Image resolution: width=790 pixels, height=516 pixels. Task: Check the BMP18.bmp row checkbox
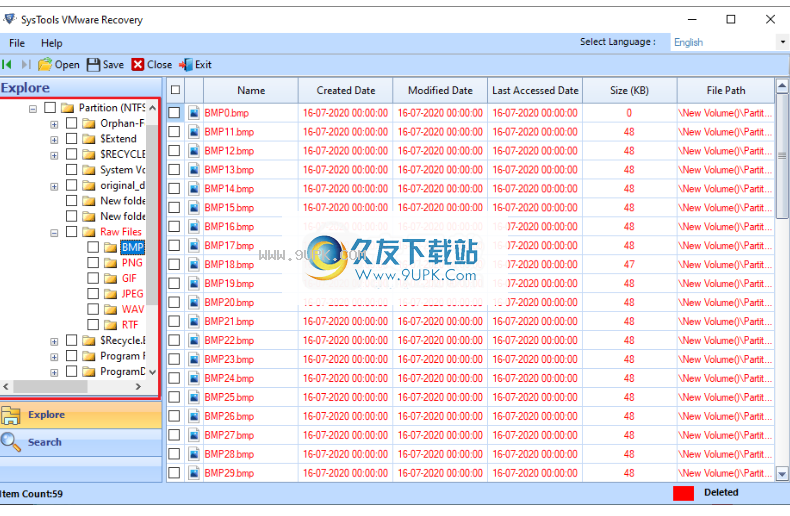point(174,265)
